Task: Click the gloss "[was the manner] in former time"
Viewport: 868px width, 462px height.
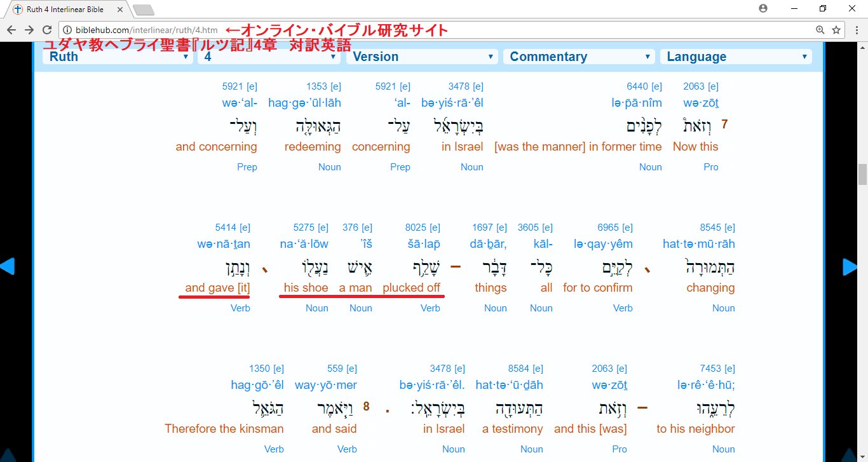Action: 578,147
